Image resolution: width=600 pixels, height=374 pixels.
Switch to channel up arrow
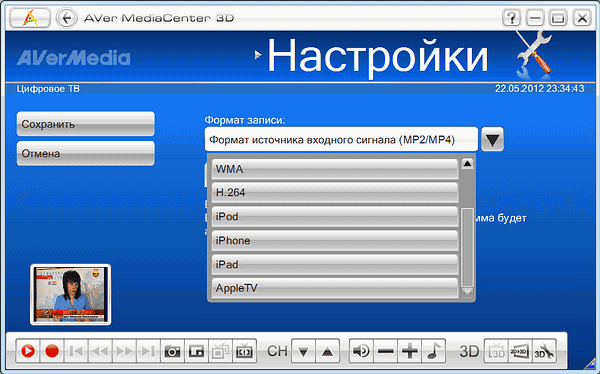click(x=328, y=351)
